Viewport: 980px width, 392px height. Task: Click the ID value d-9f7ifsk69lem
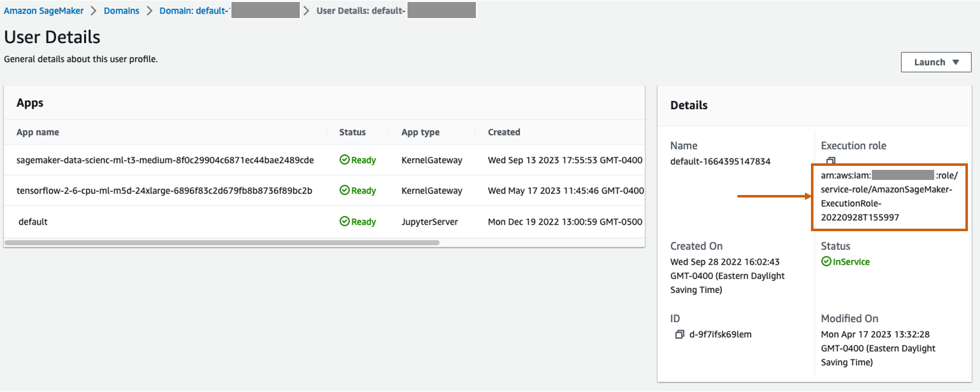[720, 334]
